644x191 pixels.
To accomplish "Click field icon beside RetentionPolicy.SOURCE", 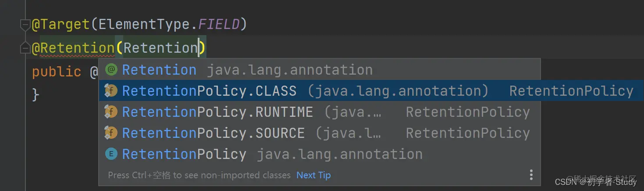I will (111, 133).
